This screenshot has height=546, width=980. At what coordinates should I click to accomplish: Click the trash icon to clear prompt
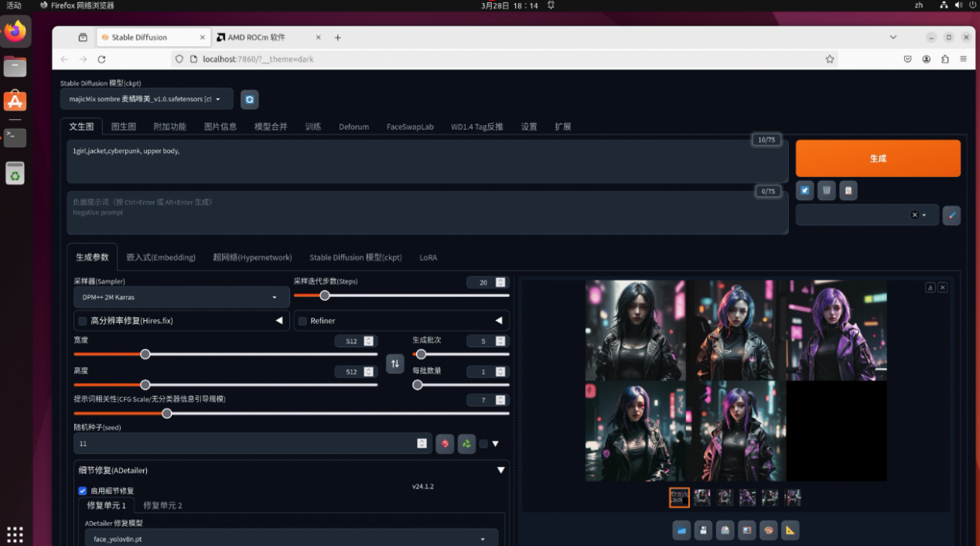point(827,190)
